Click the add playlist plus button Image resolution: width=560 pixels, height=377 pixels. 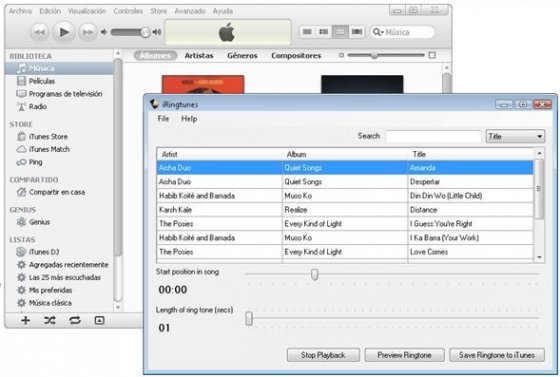click(25, 320)
